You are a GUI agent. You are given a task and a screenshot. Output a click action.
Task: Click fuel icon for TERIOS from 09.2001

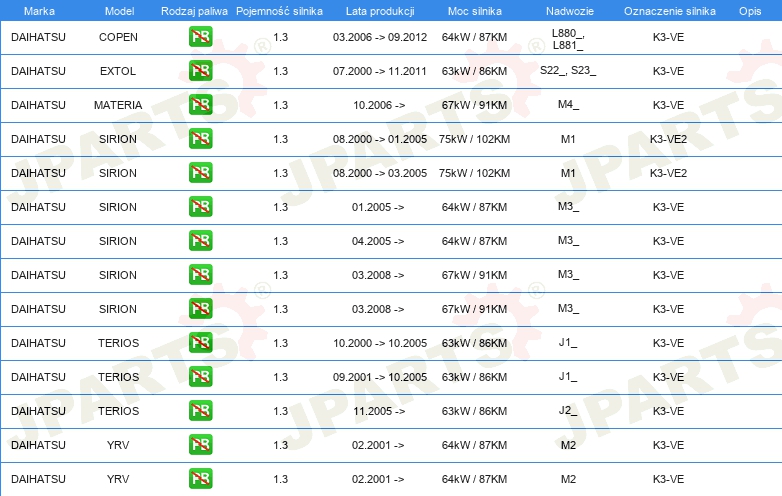click(x=200, y=377)
